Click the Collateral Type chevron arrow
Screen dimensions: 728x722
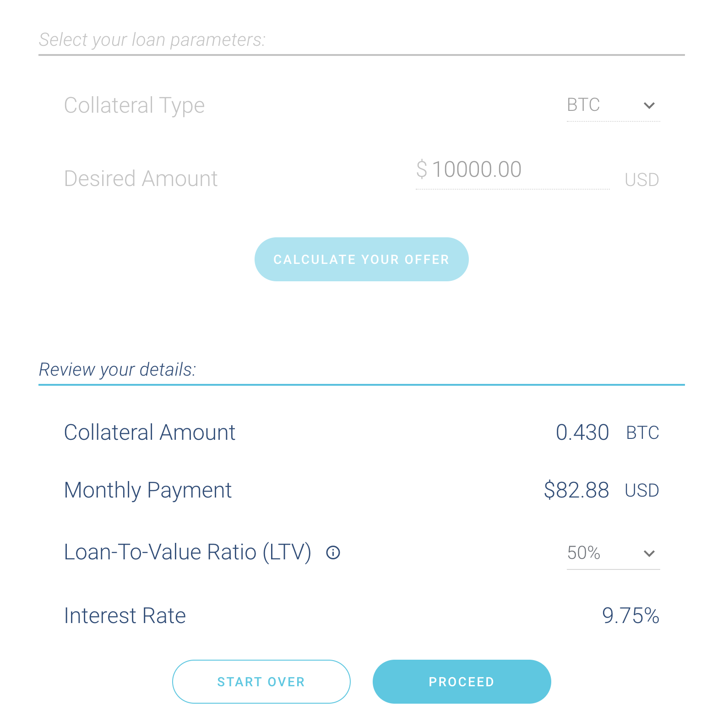(x=649, y=106)
